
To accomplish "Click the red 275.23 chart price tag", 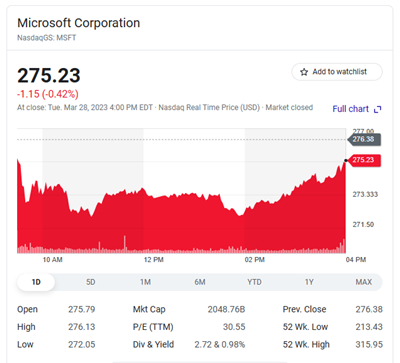I will 364,160.
